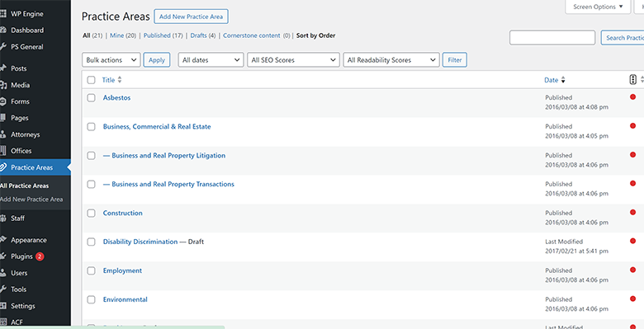Click the red SEO dot for Environmental
Screen dimensions: 644x329
(x=633, y=298)
